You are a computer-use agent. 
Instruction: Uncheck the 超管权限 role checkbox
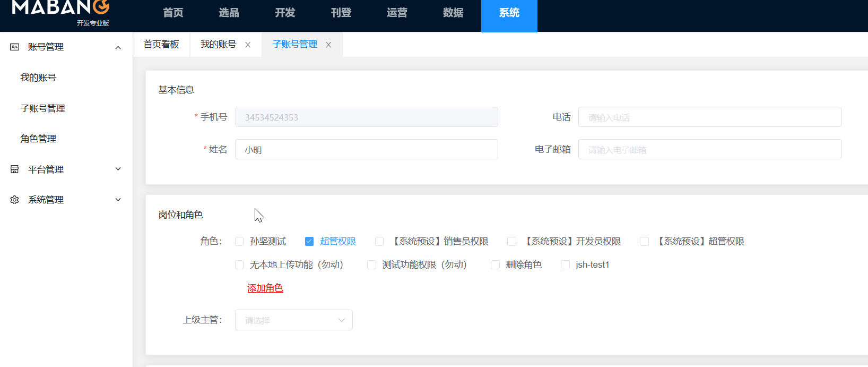click(309, 242)
